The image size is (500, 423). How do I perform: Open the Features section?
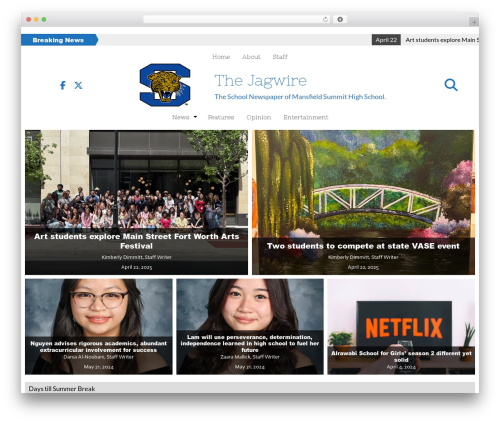click(221, 117)
